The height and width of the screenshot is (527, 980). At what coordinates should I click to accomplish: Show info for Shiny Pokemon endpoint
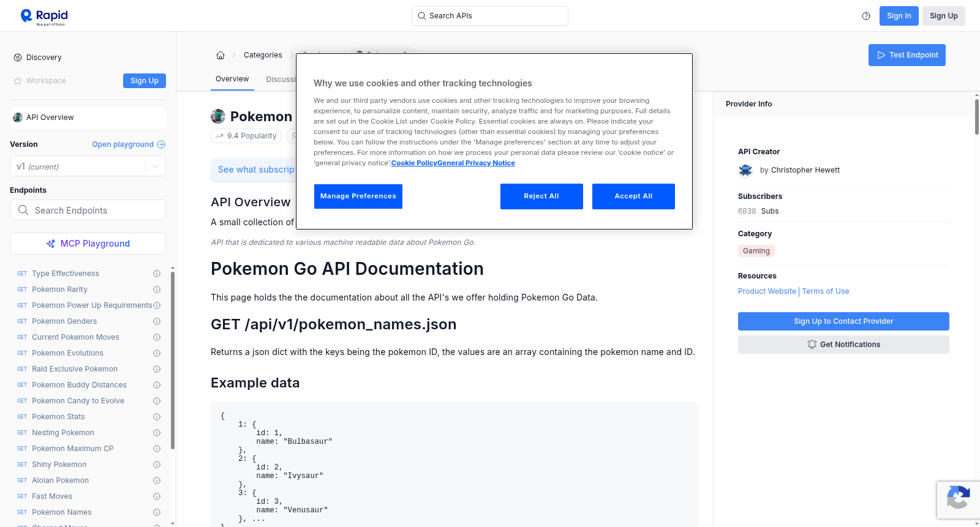click(x=157, y=465)
